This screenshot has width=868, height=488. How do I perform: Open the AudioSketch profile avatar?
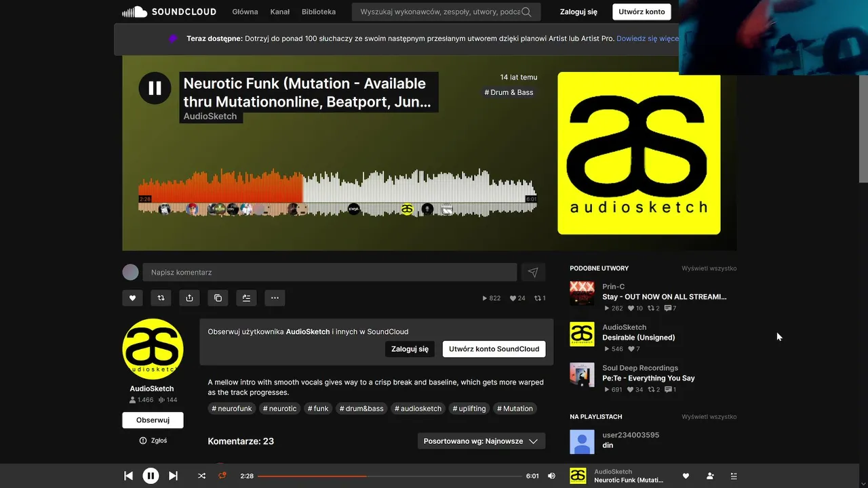click(153, 349)
